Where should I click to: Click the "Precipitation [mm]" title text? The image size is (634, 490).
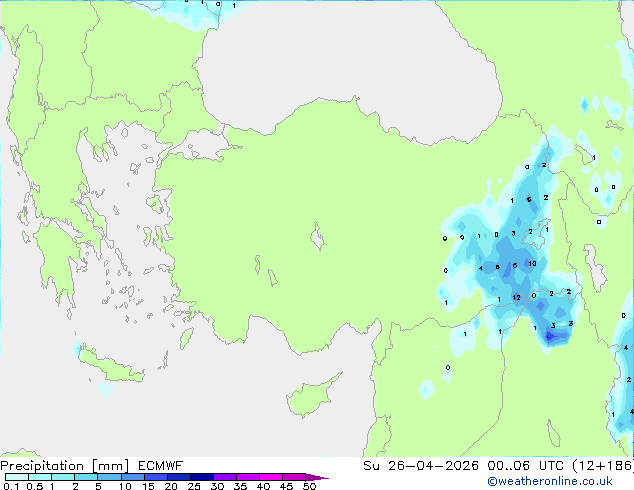[x=65, y=466]
